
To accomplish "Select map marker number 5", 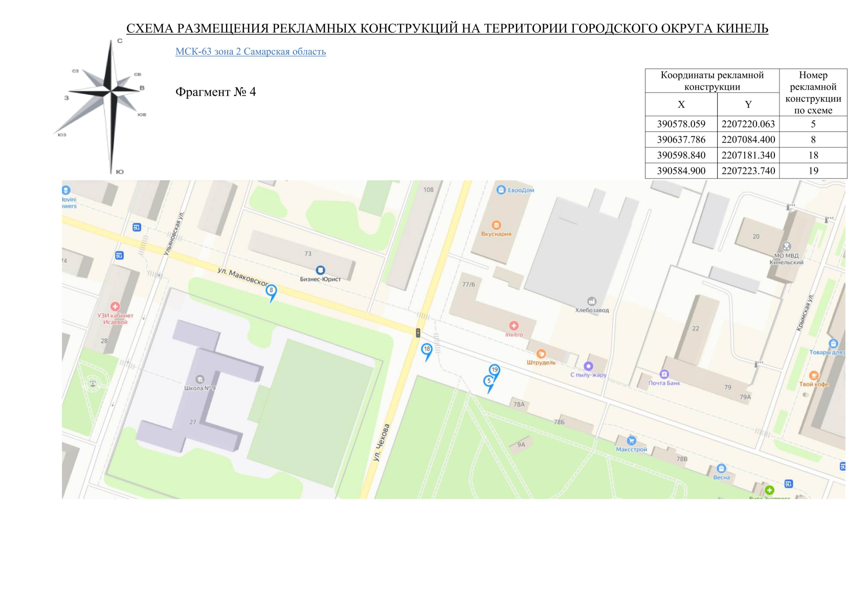I will [489, 381].
